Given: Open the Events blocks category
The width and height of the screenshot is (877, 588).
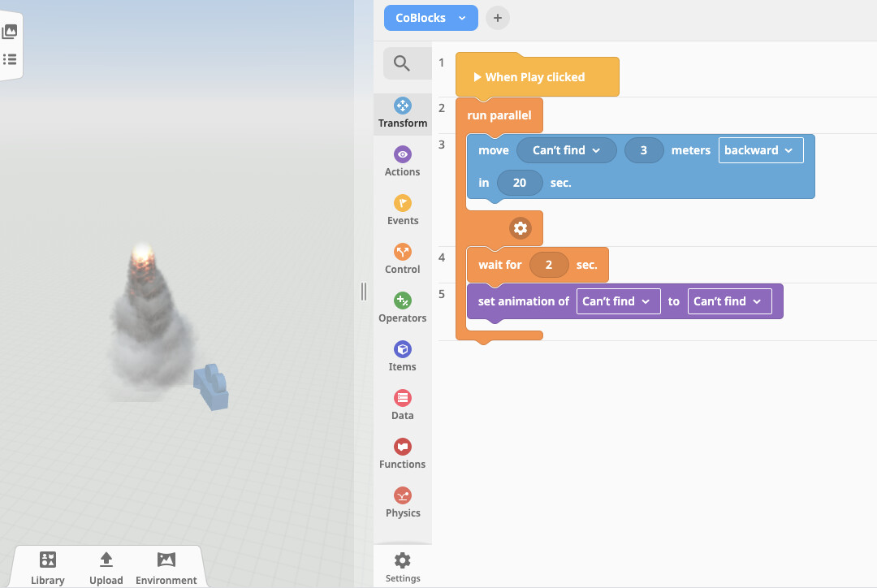Looking at the screenshot, I should 403,210.
